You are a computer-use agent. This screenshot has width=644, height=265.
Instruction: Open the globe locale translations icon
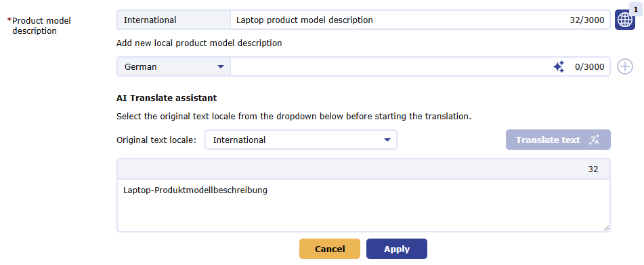[624, 20]
